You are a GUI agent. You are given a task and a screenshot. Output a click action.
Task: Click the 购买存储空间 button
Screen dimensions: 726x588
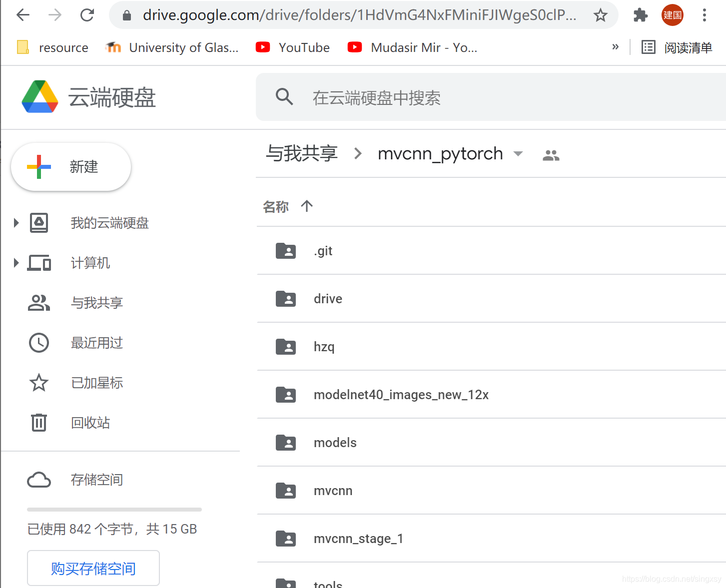93,568
